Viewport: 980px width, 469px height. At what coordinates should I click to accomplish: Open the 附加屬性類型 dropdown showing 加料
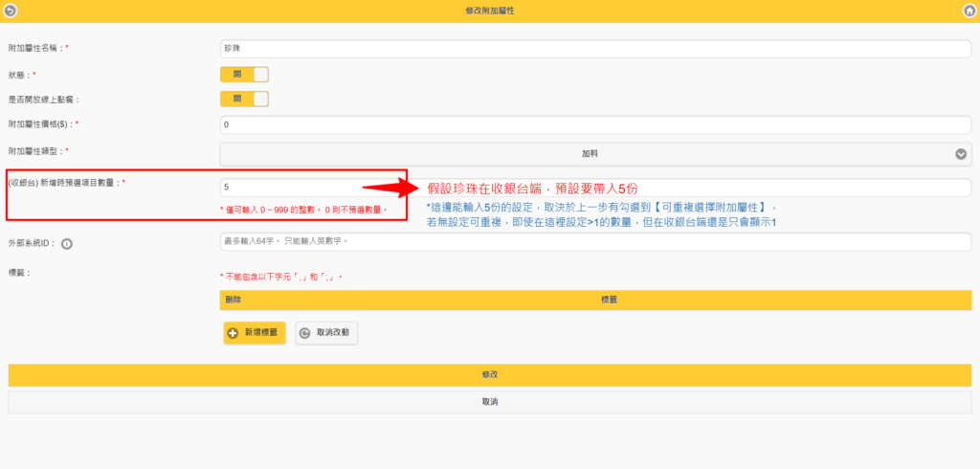tap(595, 154)
